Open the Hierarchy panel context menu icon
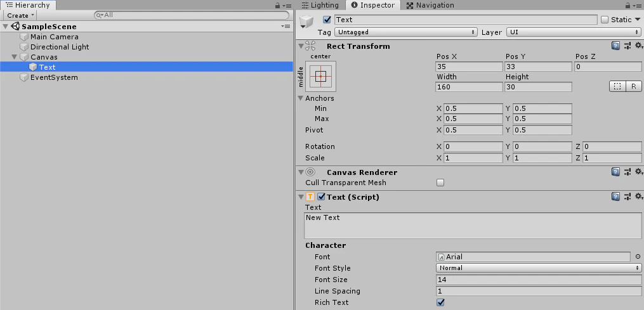644x310 pixels. point(288,5)
